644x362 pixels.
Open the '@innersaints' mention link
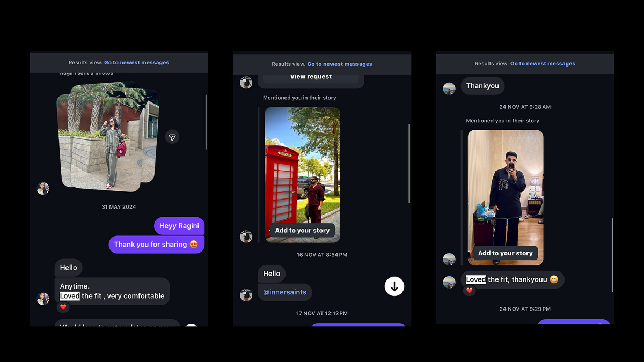284,292
